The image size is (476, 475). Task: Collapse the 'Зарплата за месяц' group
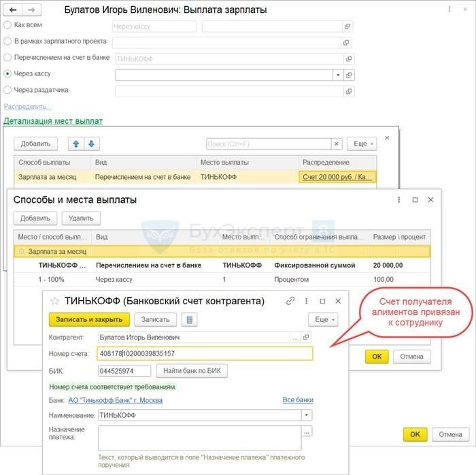(22, 252)
